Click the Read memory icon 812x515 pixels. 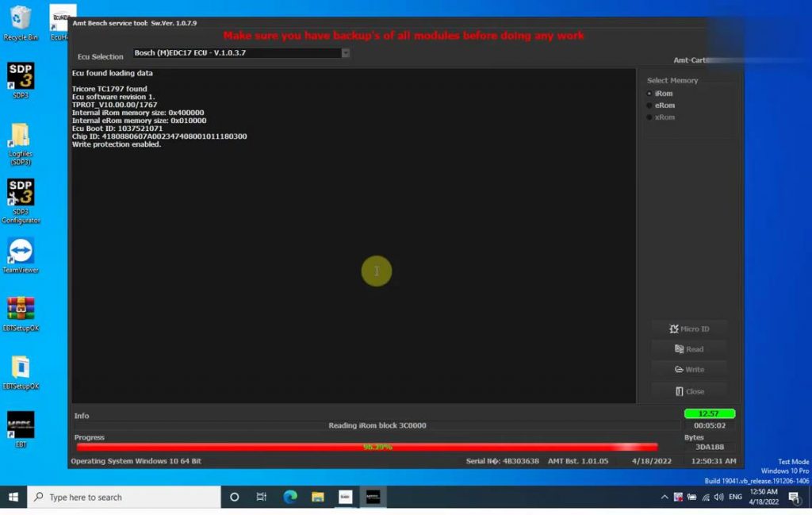click(688, 349)
